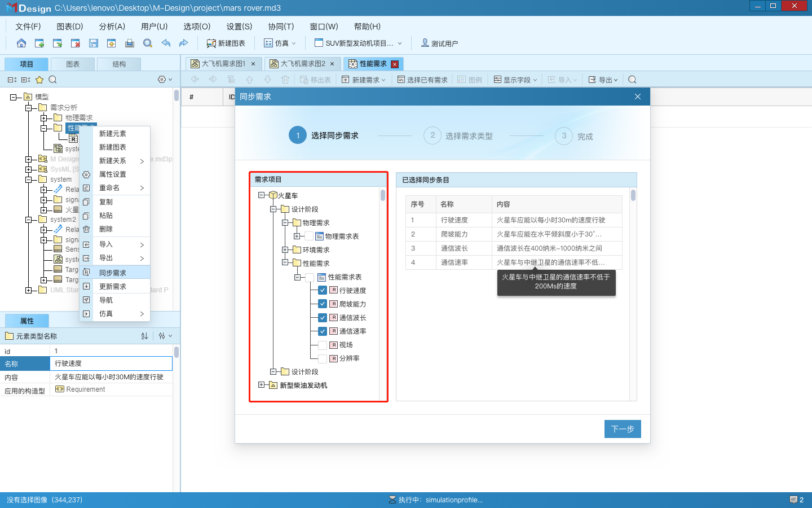
Task: Open the 仿真 simulation dropdown in toolbar
Action: (280, 43)
